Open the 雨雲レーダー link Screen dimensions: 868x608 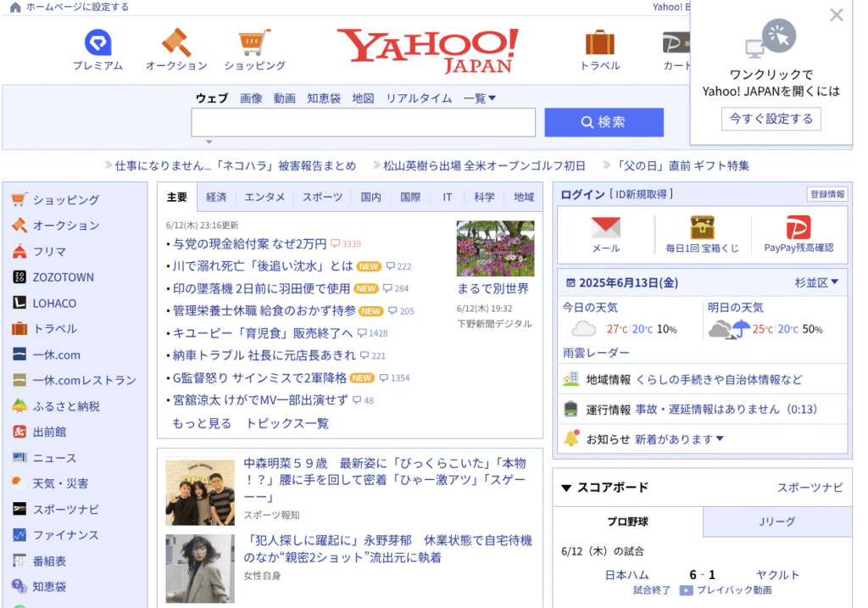(x=596, y=353)
